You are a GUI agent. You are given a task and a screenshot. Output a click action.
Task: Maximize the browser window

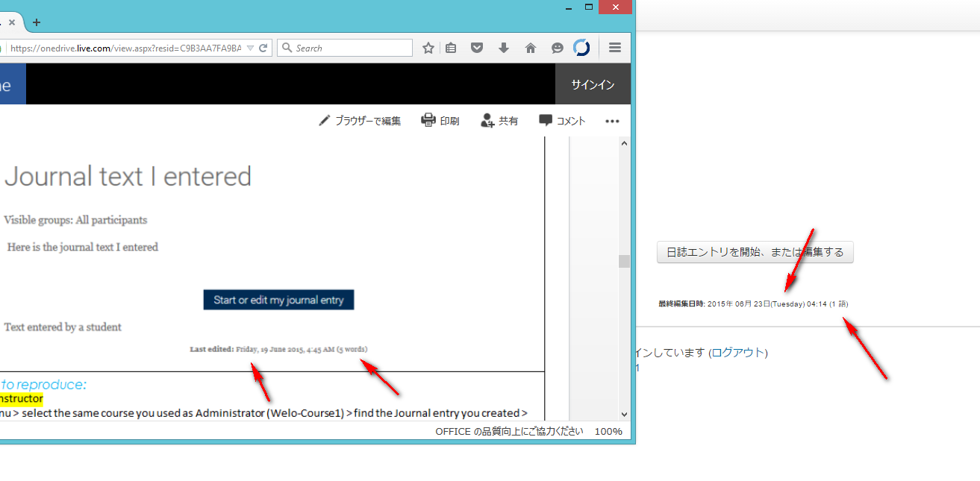(589, 7)
